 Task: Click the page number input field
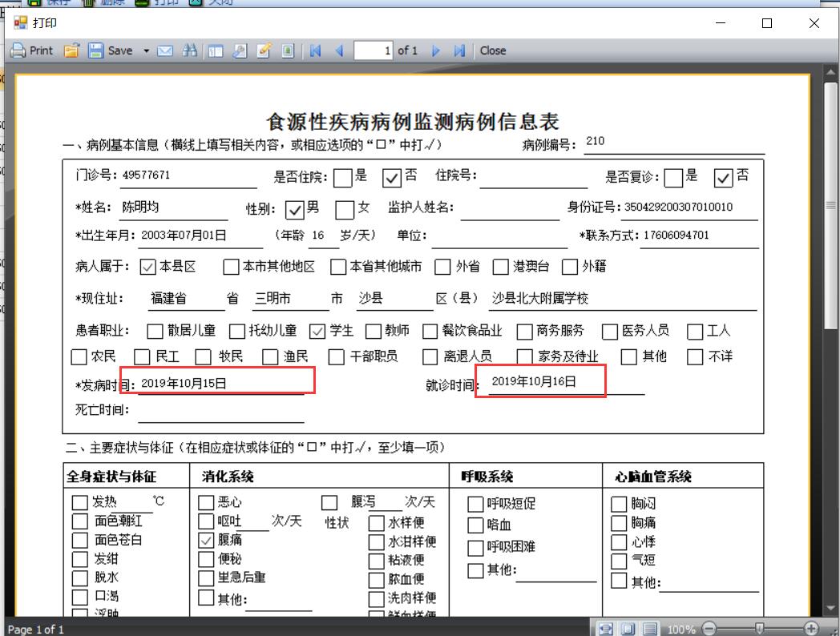pyautogui.click(x=374, y=50)
